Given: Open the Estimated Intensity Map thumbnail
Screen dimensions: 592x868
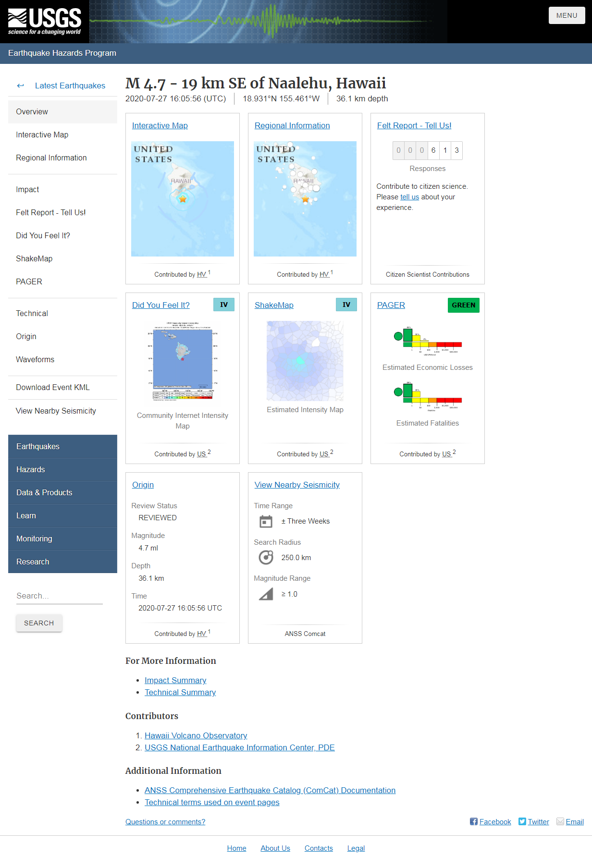Looking at the screenshot, I should (x=305, y=361).
